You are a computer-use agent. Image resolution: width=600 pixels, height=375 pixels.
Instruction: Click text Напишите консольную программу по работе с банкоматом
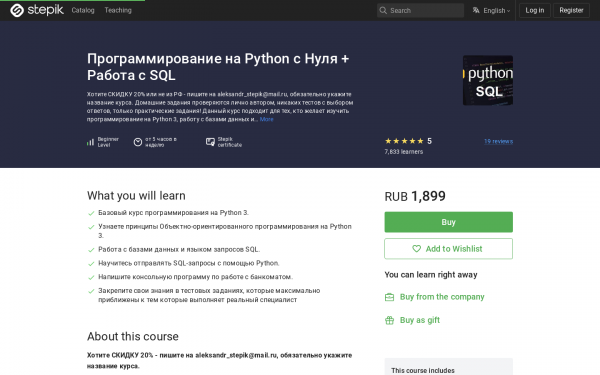click(196, 277)
